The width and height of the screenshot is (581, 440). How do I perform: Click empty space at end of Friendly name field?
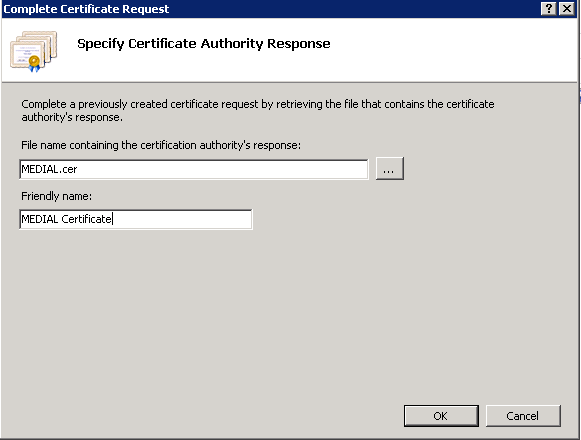coord(182,219)
